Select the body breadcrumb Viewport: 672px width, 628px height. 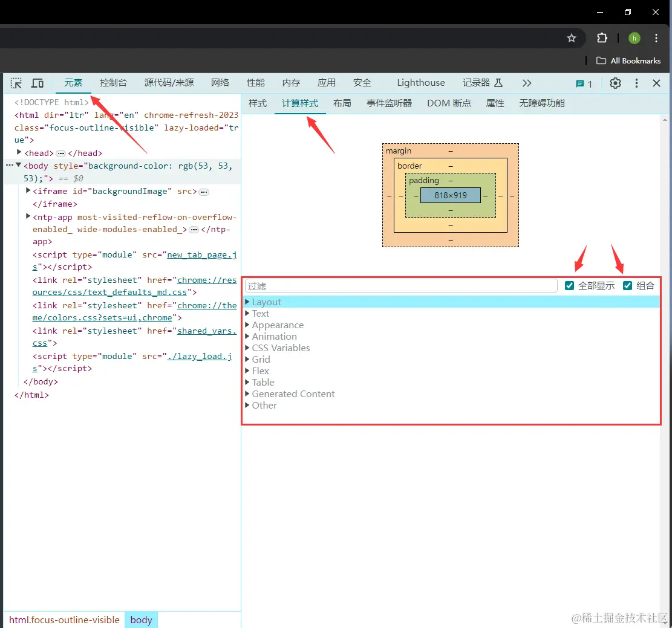(142, 620)
